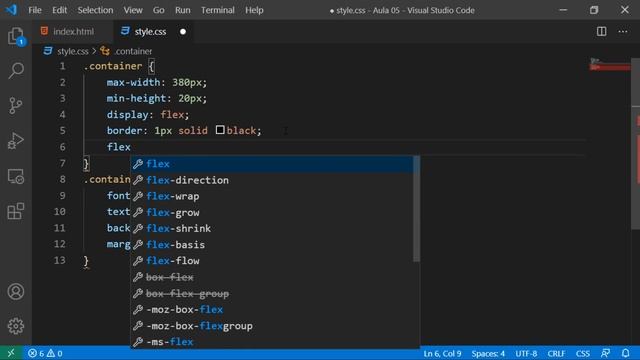This screenshot has height=360, width=640.
Task: Open Remote Explorer view
Action: 16,176
